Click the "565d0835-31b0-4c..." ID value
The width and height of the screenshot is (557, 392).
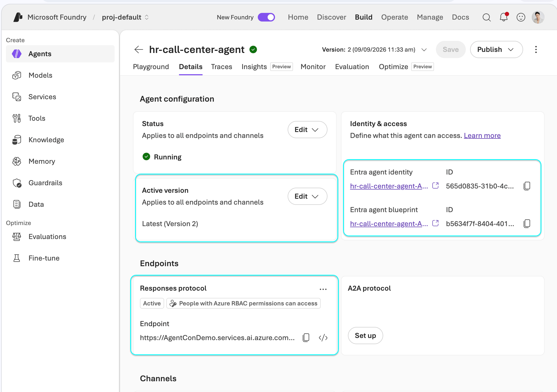click(480, 186)
